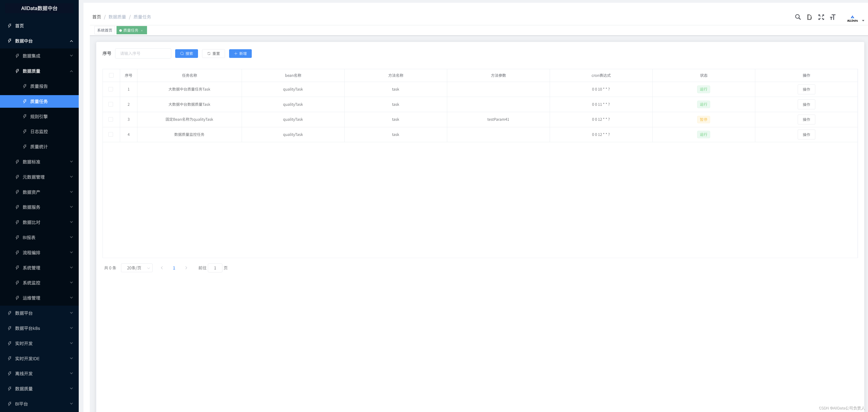Click the 暂停 status tag
Viewport: 868px width, 412px height.
pos(704,119)
